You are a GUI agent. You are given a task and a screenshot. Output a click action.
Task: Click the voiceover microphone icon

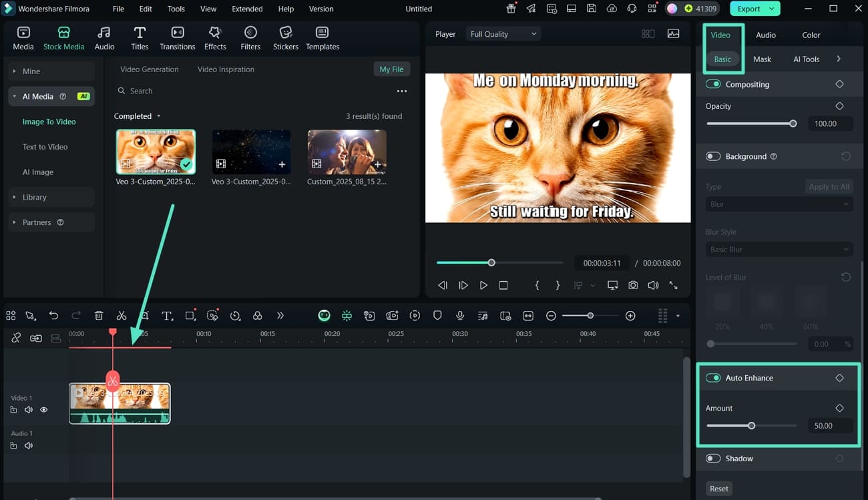click(460, 316)
